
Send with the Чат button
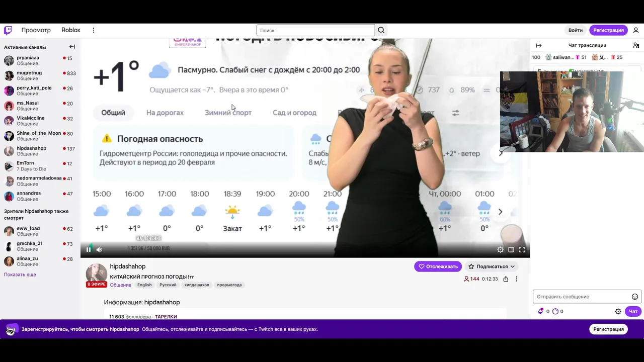point(633,311)
